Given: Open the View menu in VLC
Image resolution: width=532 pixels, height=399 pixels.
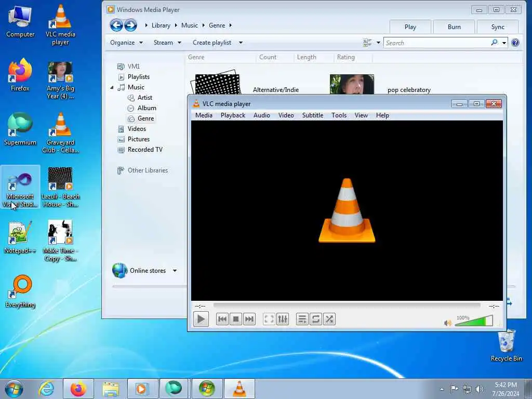Looking at the screenshot, I should point(362,115).
